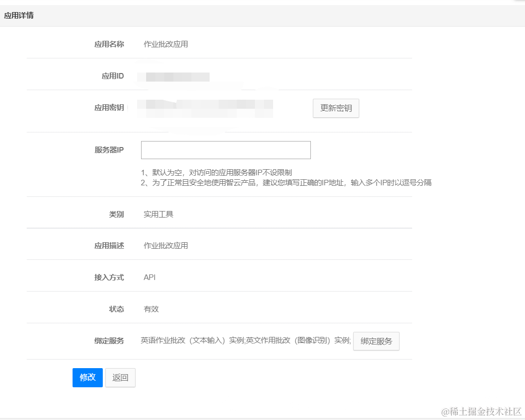
Task: Click the 更新密钥 button to refresh the key
Action: 336,108
